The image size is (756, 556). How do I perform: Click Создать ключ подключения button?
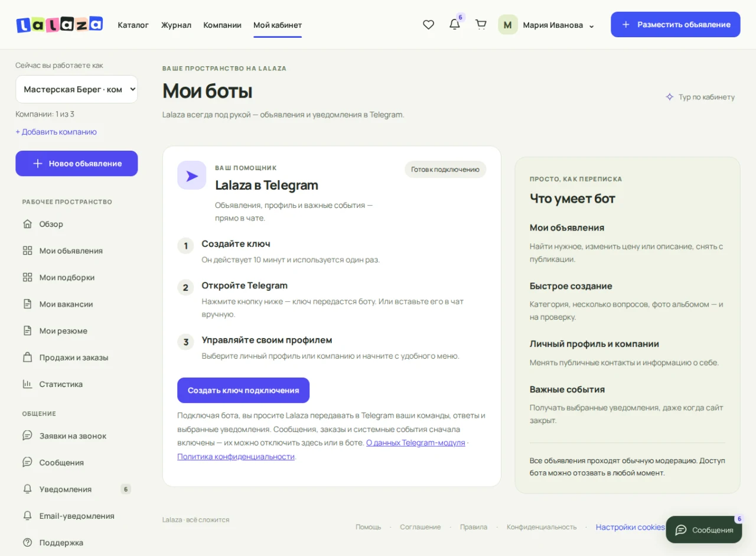(x=243, y=391)
